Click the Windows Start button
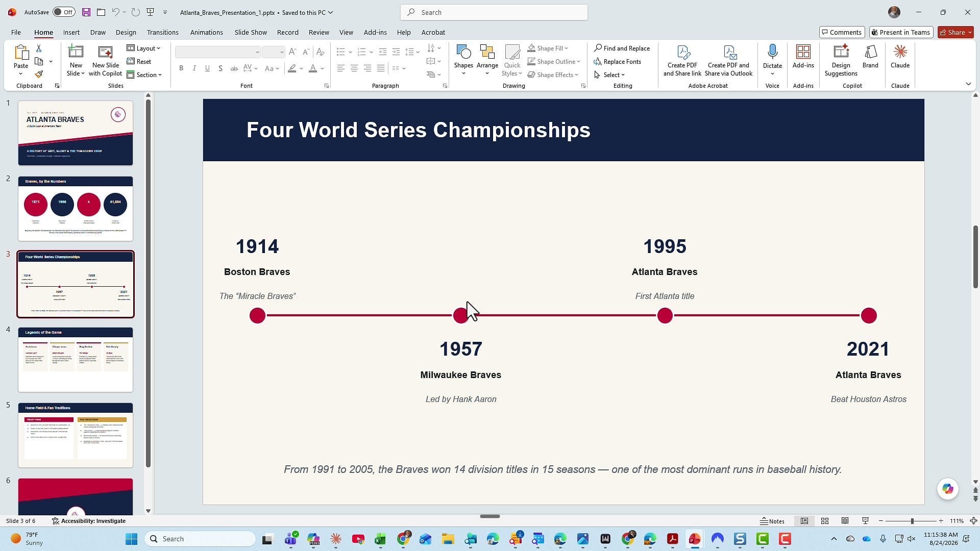 point(131,539)
